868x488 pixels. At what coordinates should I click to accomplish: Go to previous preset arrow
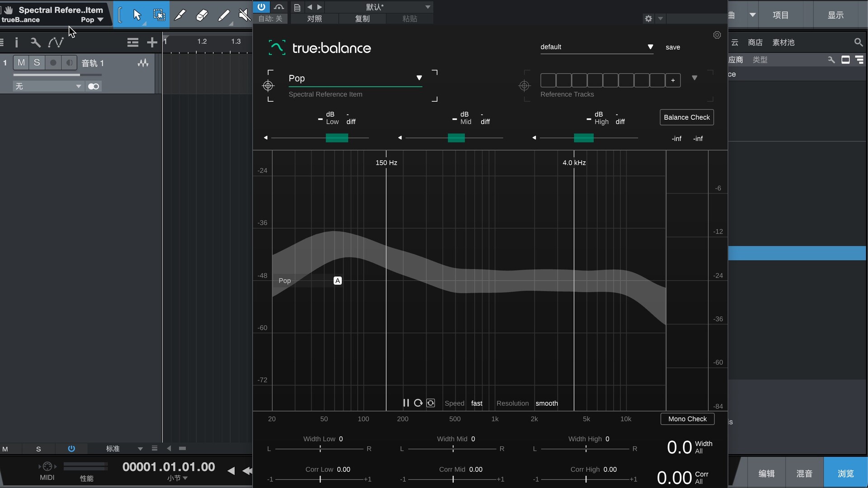coord(310,7)
